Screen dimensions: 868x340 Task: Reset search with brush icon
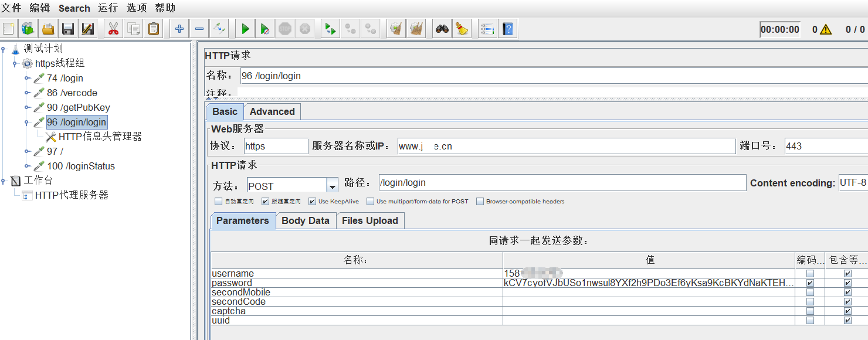pos(462,29)
